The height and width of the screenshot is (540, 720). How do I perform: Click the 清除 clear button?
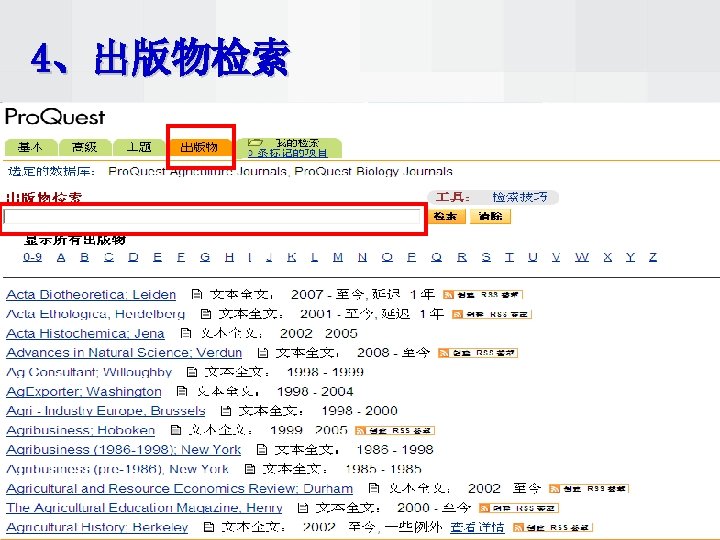click(x=490, y=216)
